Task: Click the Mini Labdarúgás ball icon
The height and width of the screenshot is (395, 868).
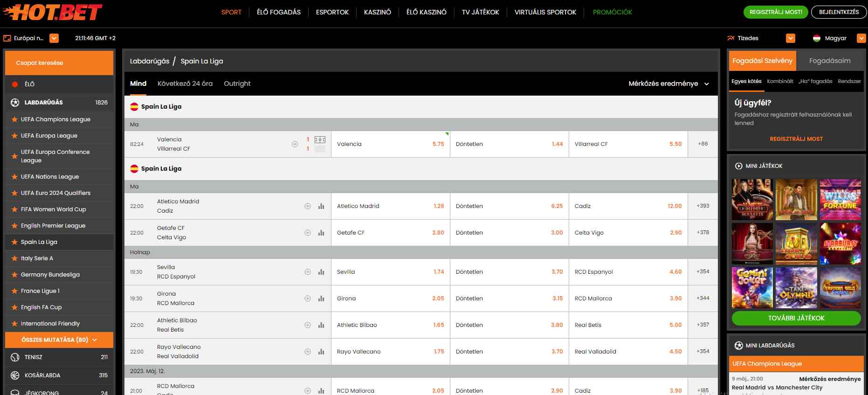Action: point(739,346)
